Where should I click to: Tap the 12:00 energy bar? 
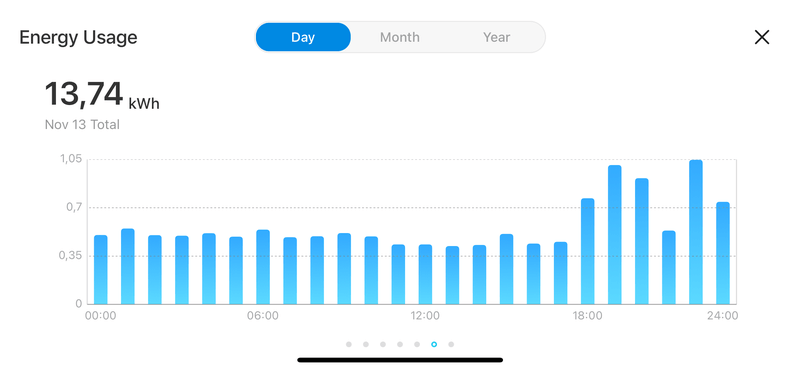[426, 275]
